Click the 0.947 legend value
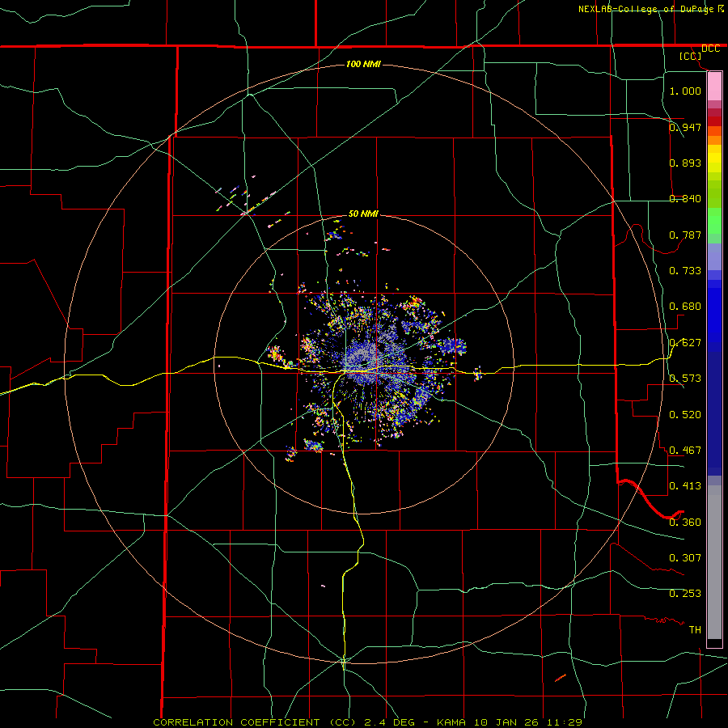 pos(685,127)
